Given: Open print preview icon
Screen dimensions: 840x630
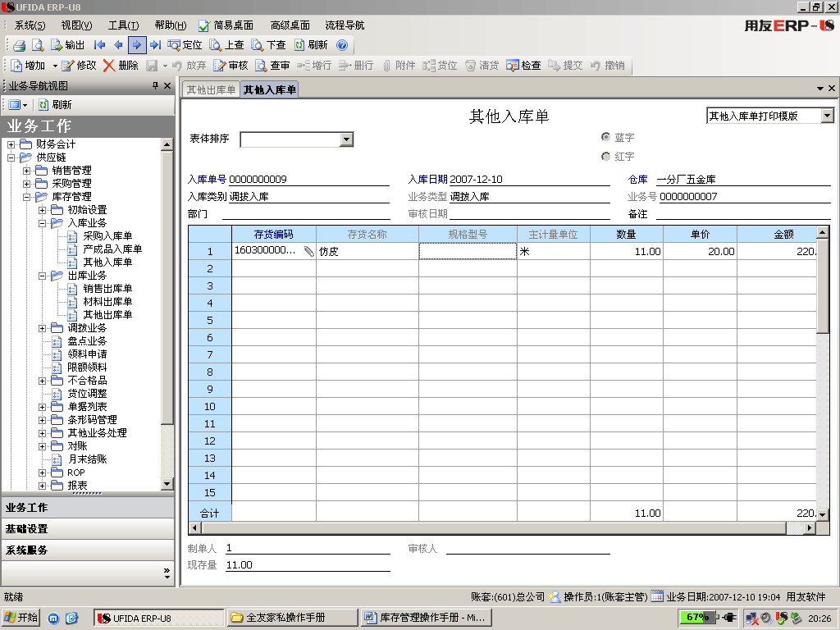Looking at the screenshot, I should click(x=38, y=45).
